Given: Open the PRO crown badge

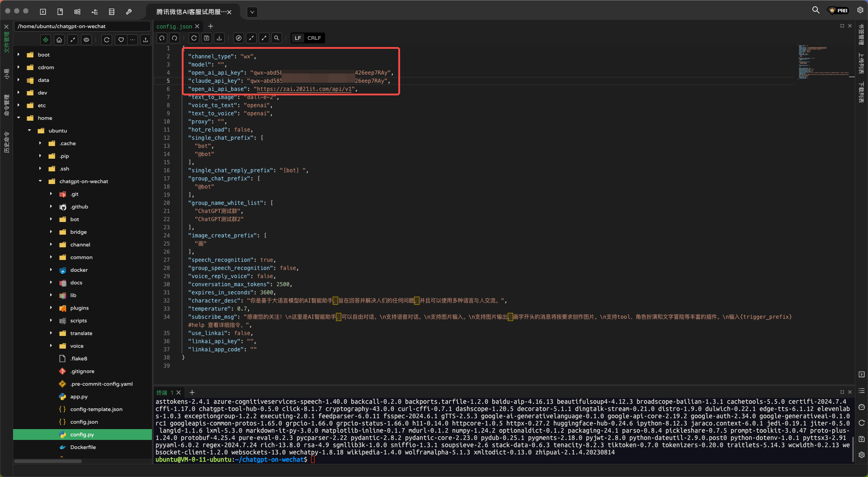Looking at the screenshot, I should [x=839, y=10].
